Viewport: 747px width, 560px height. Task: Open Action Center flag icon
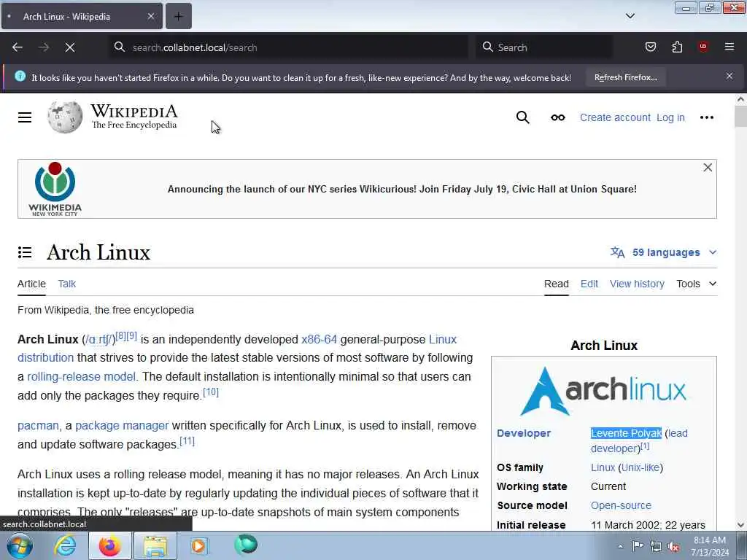638,546
